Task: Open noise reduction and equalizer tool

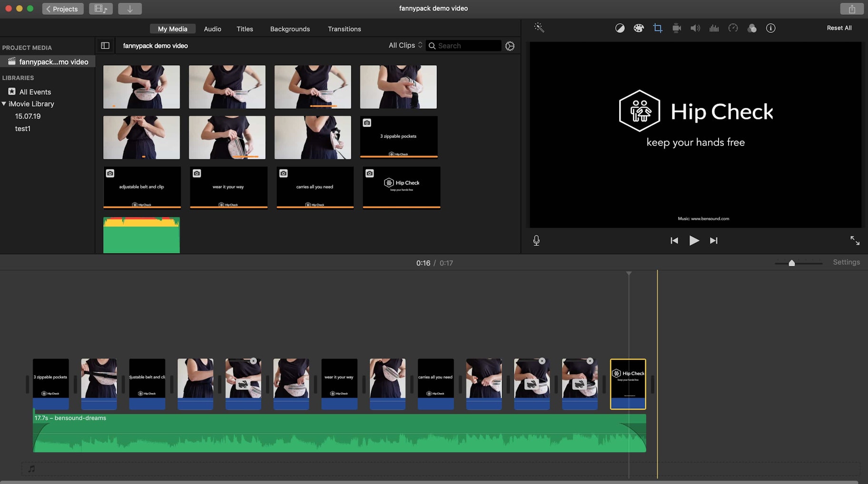Action: tap(714, 28)
